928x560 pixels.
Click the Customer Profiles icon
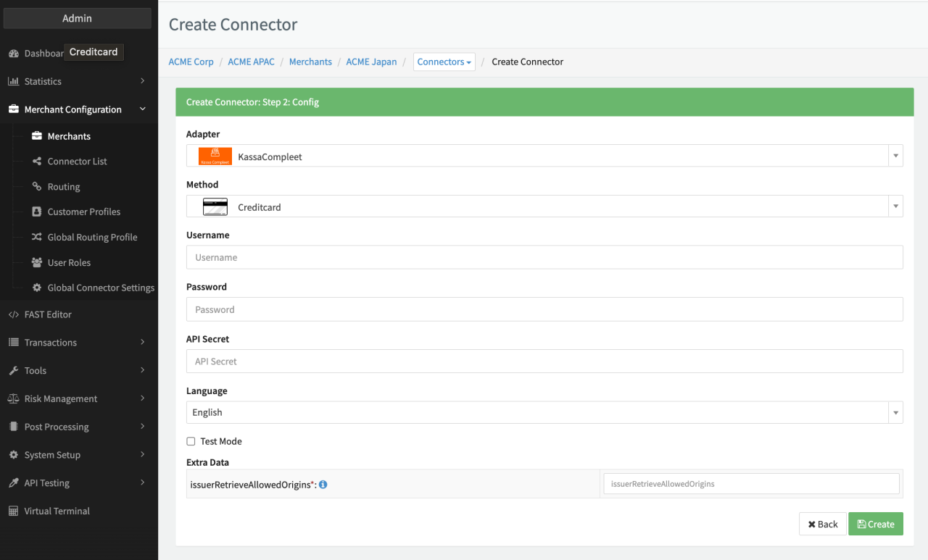coord(37,212)
